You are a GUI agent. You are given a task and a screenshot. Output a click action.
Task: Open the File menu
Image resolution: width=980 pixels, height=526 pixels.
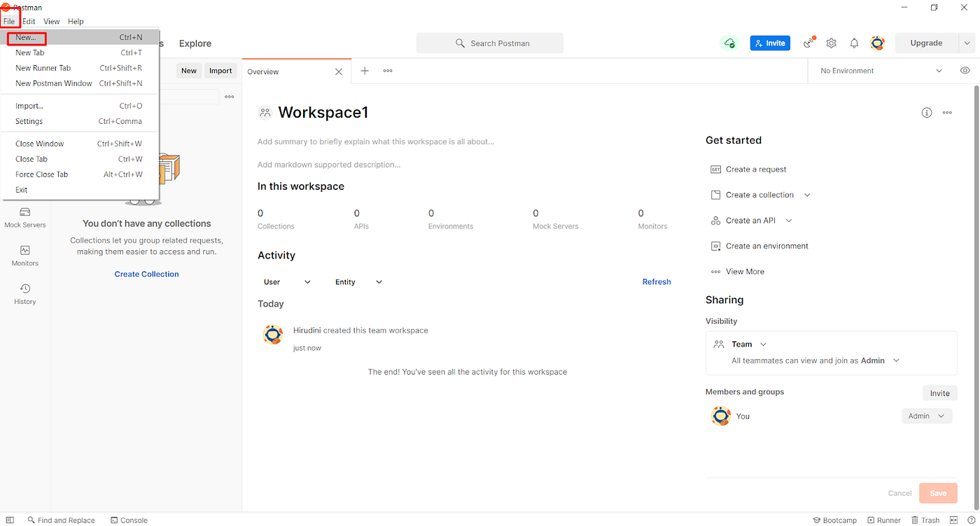pyautogui.click(x=9, y=22)
